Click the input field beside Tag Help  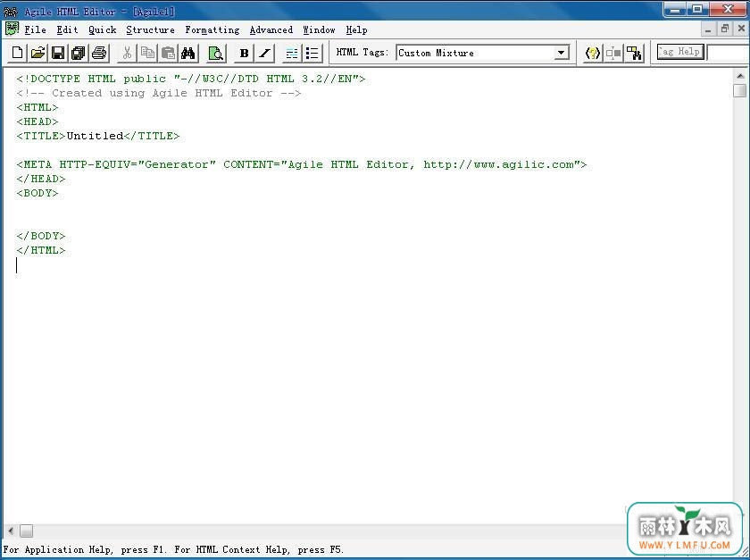[728, 52]
